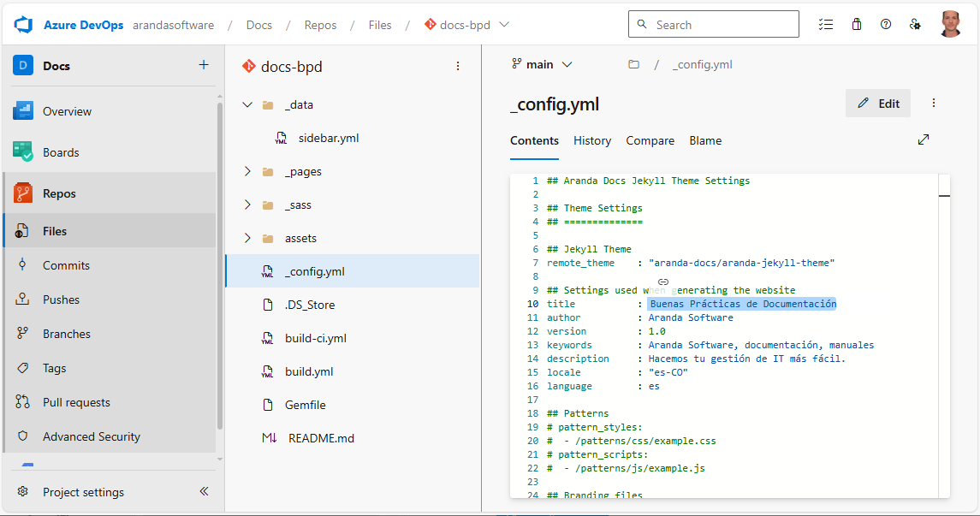The width and height of the screenshot is (980, 516).
Task: Add new item with plus icon
Action: click(x=203, y=65)
